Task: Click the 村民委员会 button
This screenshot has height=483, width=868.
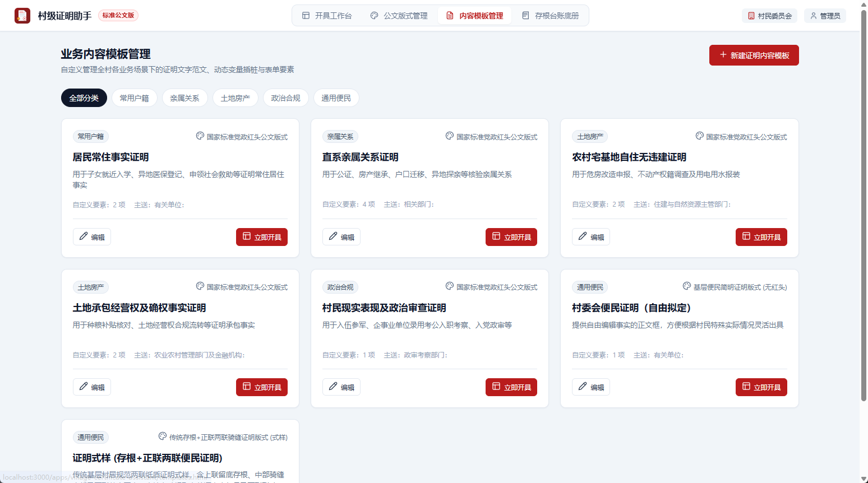Action: tap(769, 16)
